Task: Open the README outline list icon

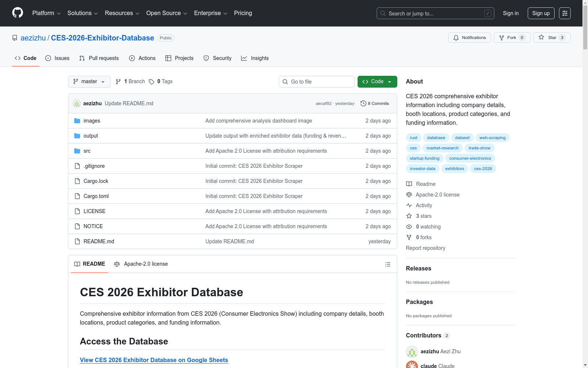Action: coord(387,264)
